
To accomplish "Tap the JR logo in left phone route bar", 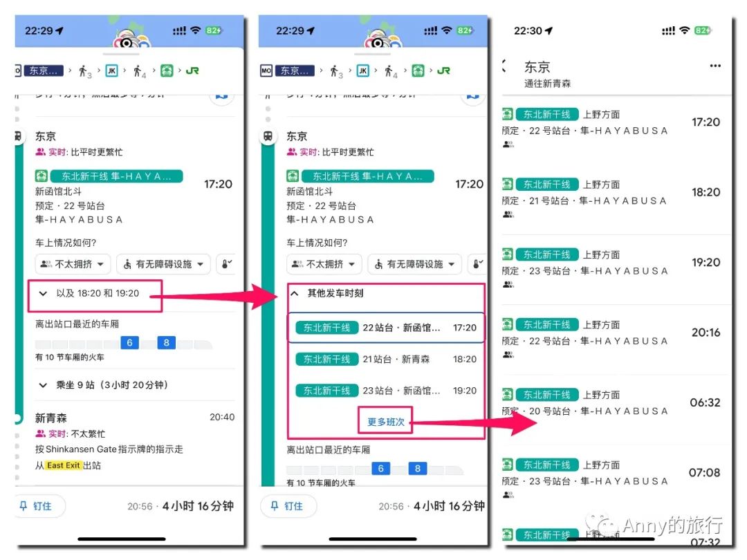I will click(192, 71).
